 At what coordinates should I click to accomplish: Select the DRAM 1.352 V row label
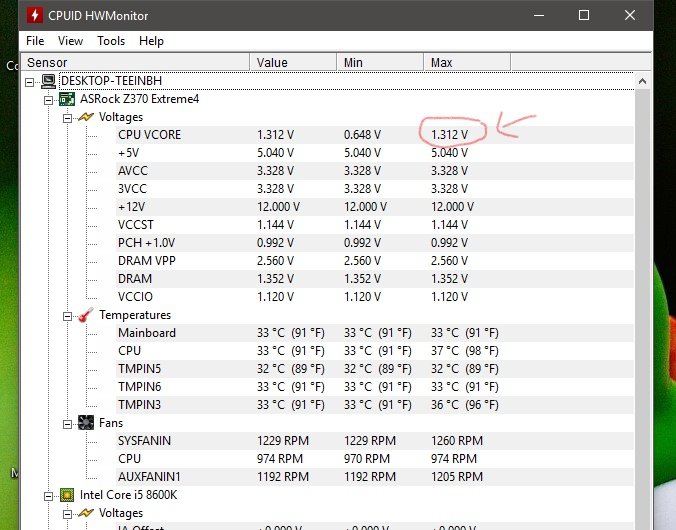pos(135,279)
